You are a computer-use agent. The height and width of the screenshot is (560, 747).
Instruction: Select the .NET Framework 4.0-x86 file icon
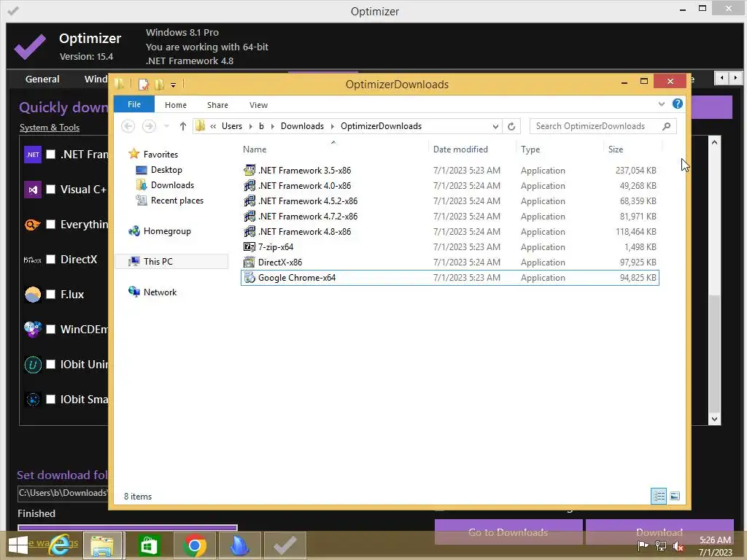(x=249, y=185)
